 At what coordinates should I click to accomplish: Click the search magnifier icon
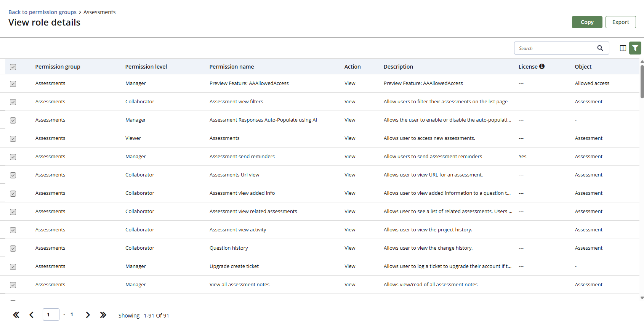[x=600, y=48]
